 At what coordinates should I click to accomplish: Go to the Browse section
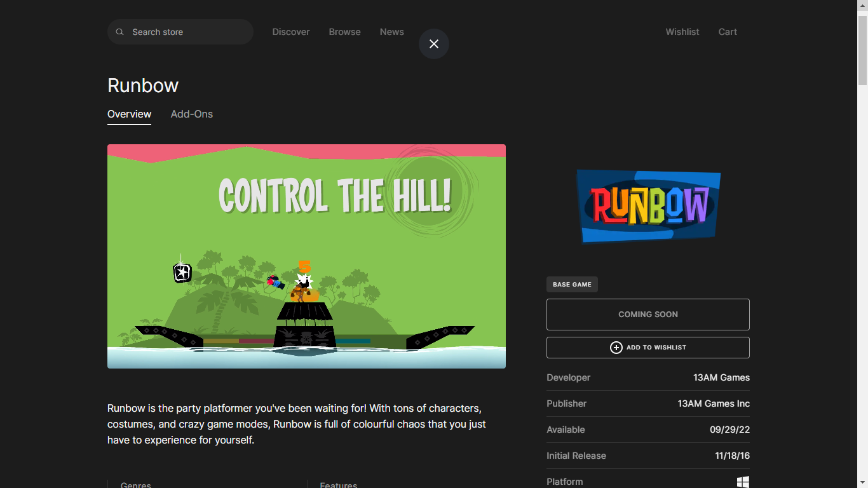344,32
